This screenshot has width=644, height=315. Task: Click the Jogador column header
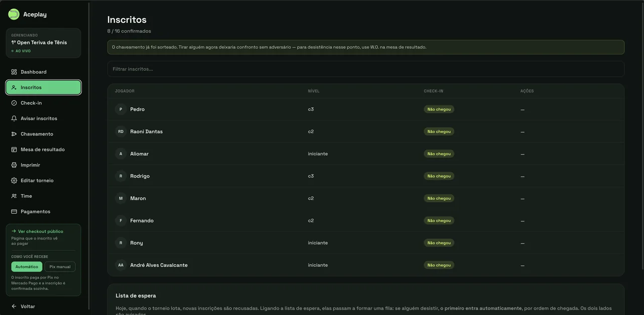(x=125, y=91)
